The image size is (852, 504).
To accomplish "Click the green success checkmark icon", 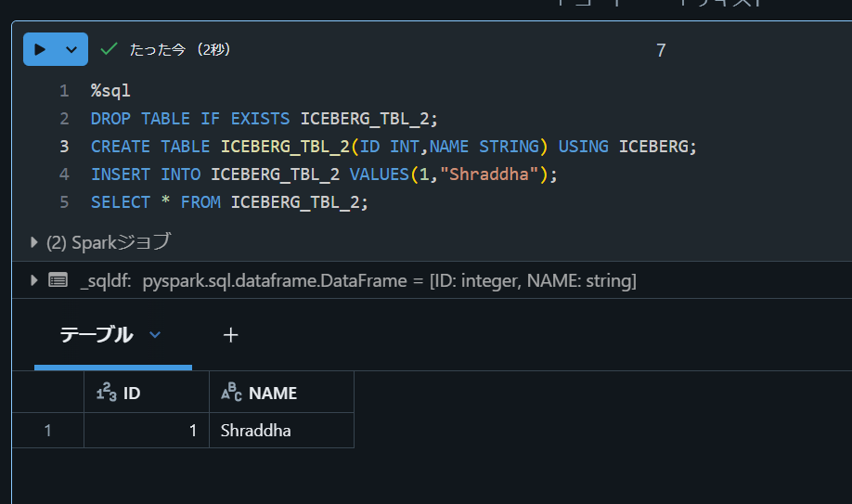I will pyautogui.click(x=109, y=49).
